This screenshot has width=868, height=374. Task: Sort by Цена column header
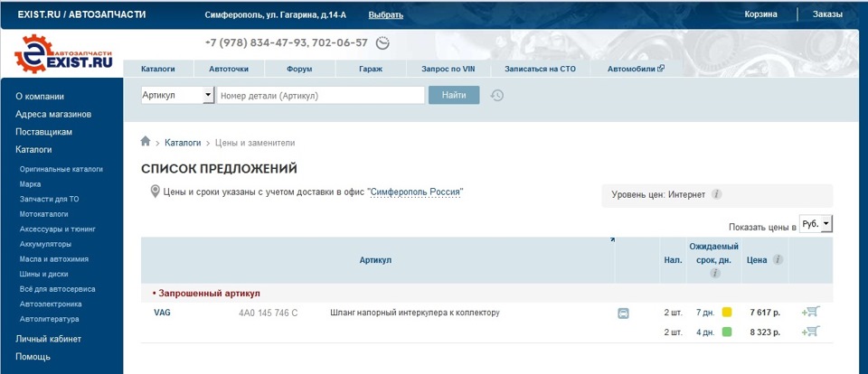click(757, 260)
